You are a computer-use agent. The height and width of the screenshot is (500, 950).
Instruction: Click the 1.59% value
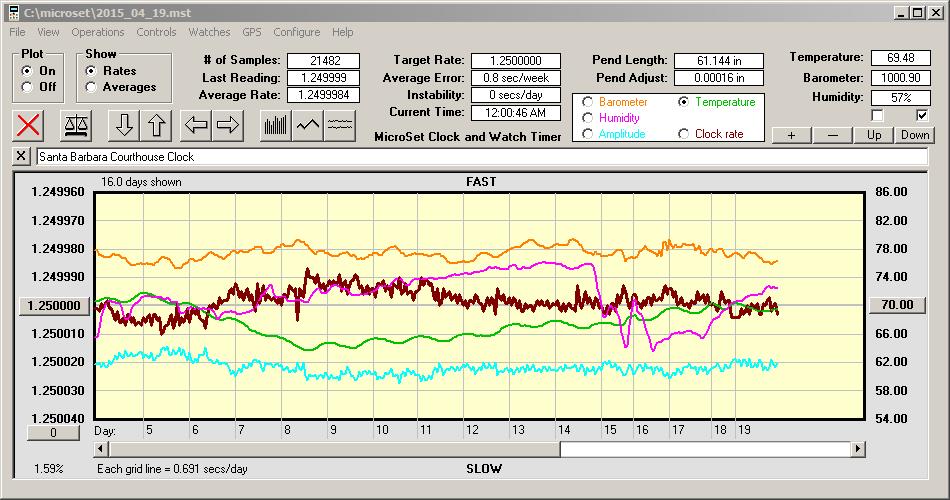pyautogui.click(x=48, y=468)
